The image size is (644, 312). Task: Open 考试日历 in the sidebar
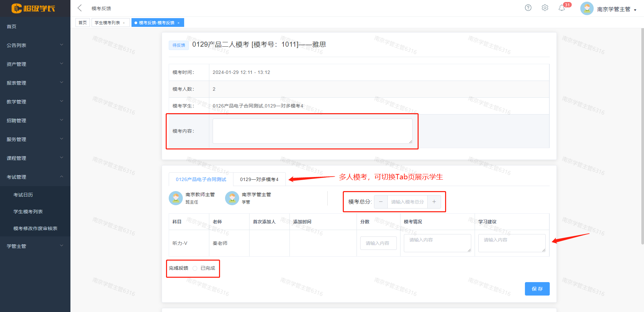23,195
